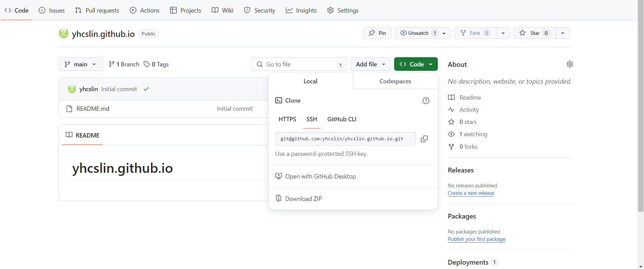Select the HTTPS clone option

pos(287,119)
